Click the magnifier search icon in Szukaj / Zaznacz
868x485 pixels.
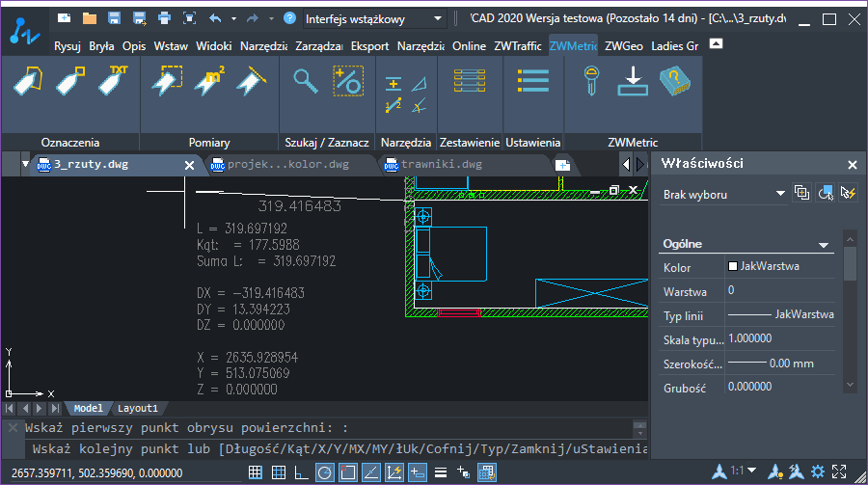click(305, 81)
